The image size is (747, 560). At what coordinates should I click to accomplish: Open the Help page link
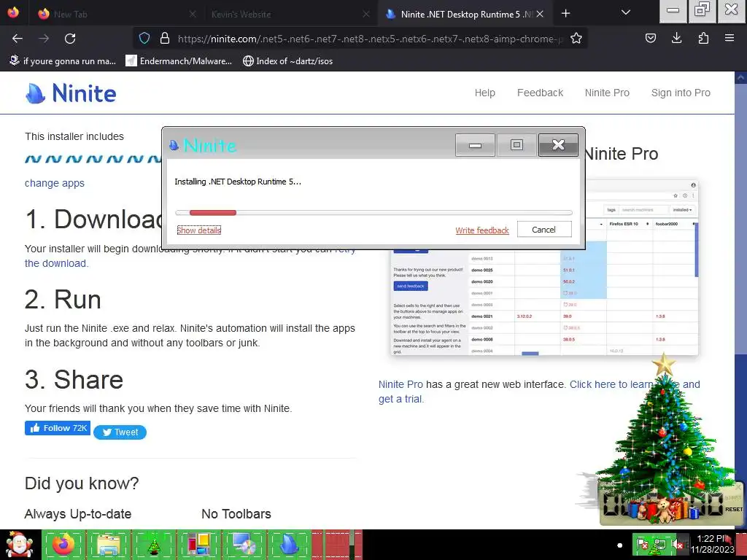pos(484,93)
